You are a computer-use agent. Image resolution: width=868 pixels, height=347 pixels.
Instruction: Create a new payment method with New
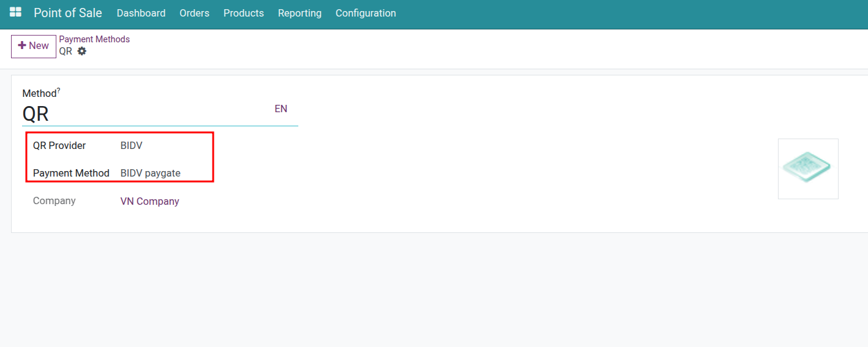pos(34,46)
